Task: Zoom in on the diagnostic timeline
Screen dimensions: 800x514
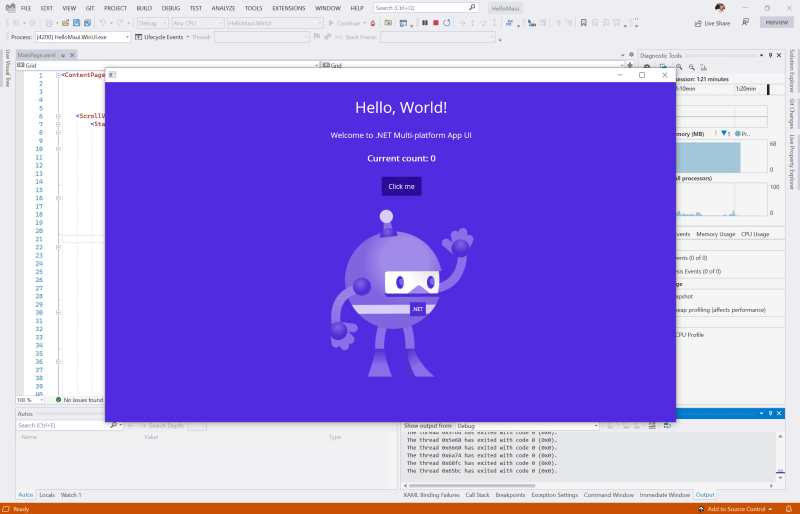Action: [x=679, y=67]
